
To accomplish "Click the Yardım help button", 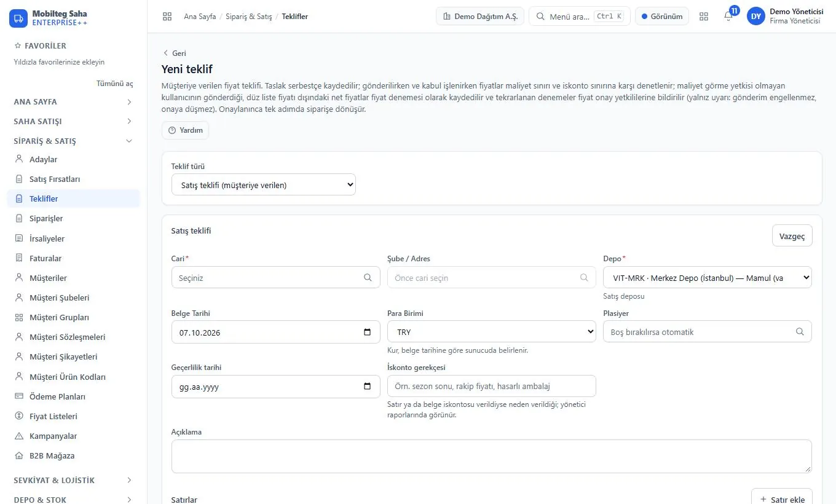I will pyautogui.click(x=185, y=130).
